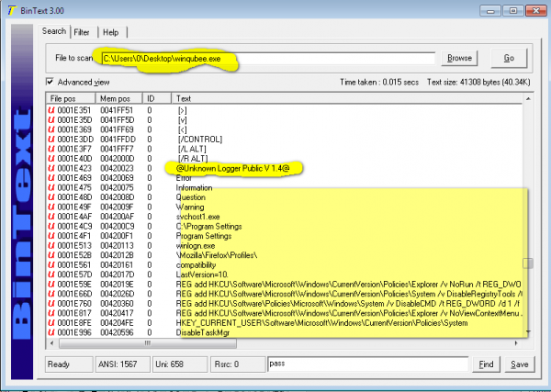The height and width of the screenshot is (392, 551).
Task: Click the horizontal scrollbar left arrow
Action: (x=52, y=343)
